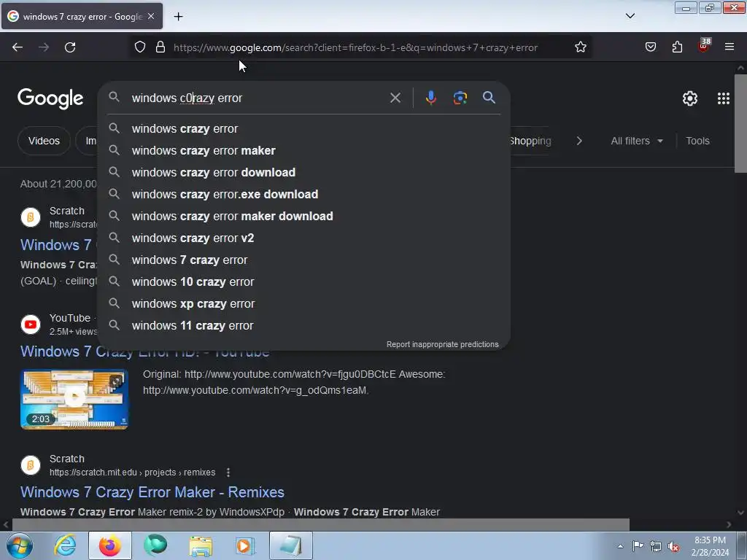Viewport: 747px width, 560px height.
Task: Go to Google homepage logo
Action: [x=50, y=98]
